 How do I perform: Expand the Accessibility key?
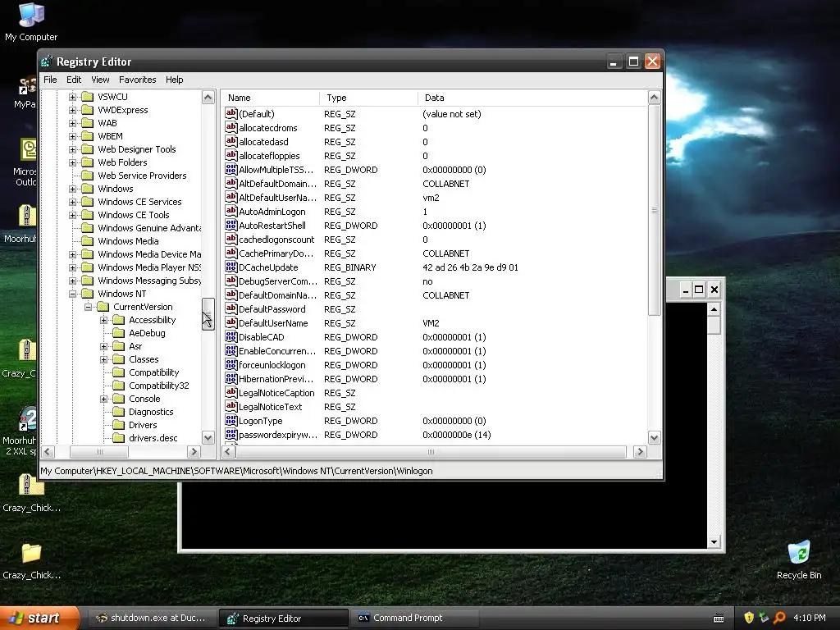point(103,320)
